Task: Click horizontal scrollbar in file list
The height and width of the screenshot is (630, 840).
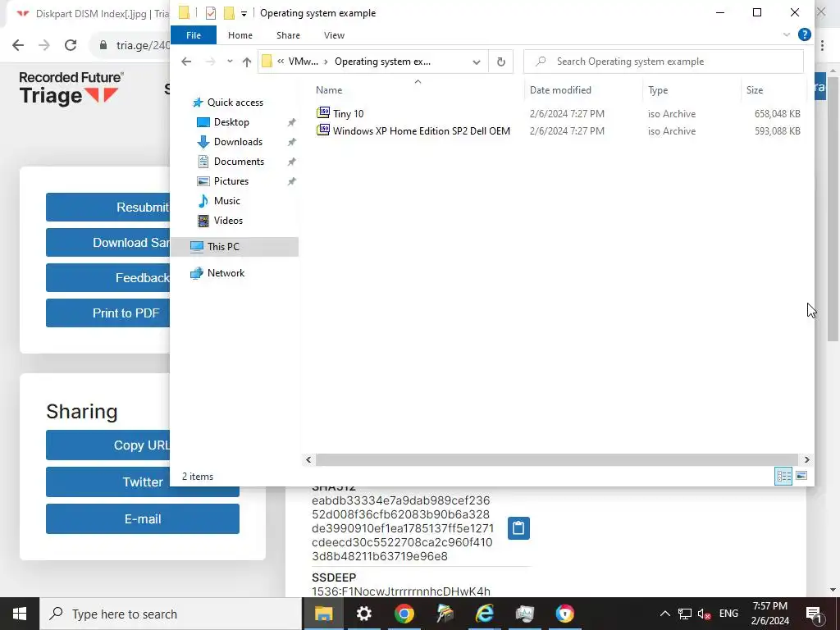Action: [x=557, y=459]
